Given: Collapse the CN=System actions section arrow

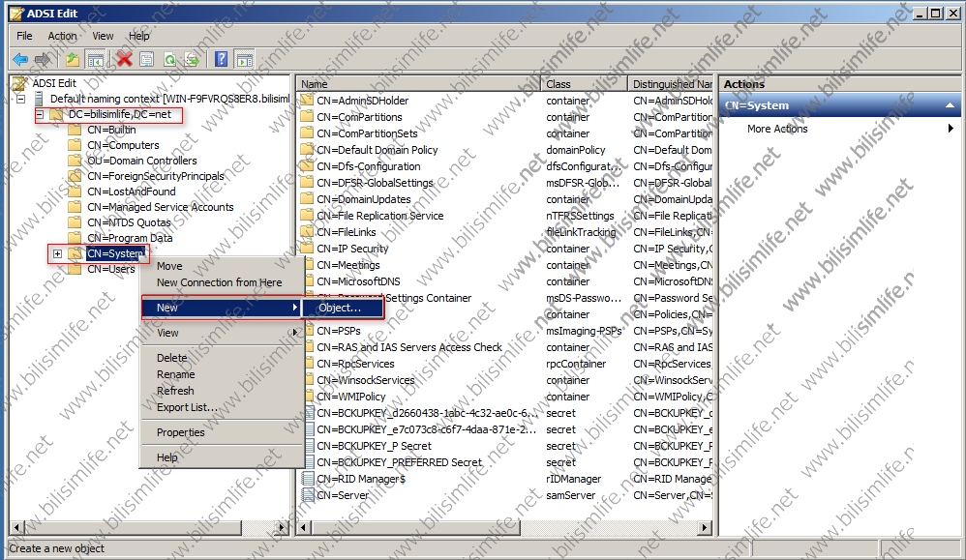Looking at the screenshot, I should [950, 105].
